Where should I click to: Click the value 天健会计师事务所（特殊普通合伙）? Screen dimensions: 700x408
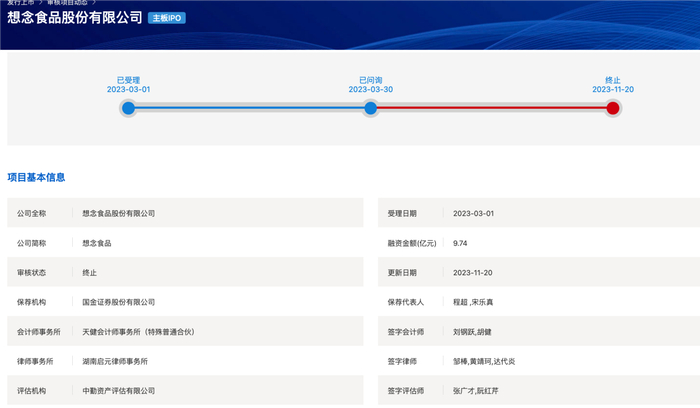[138, 332]
